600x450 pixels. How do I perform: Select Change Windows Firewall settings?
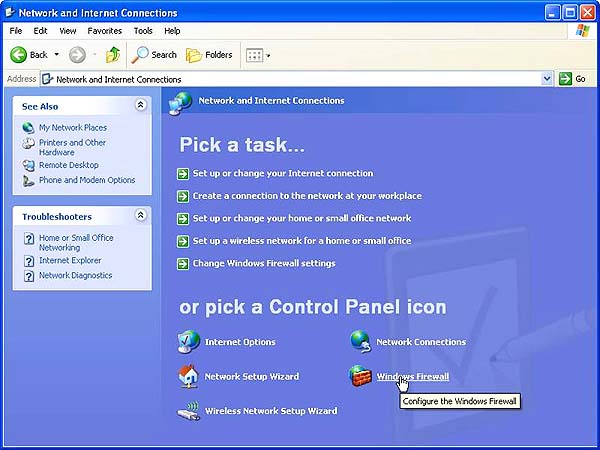[264, 263]
